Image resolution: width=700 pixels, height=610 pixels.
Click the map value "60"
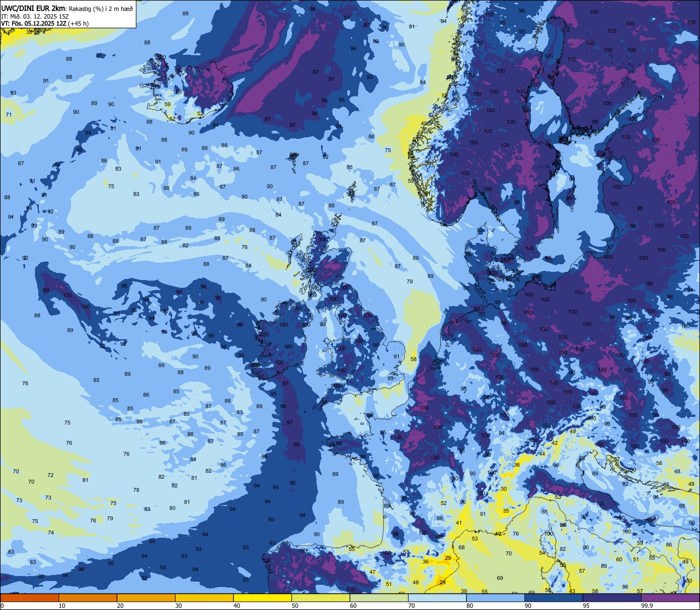619,559
